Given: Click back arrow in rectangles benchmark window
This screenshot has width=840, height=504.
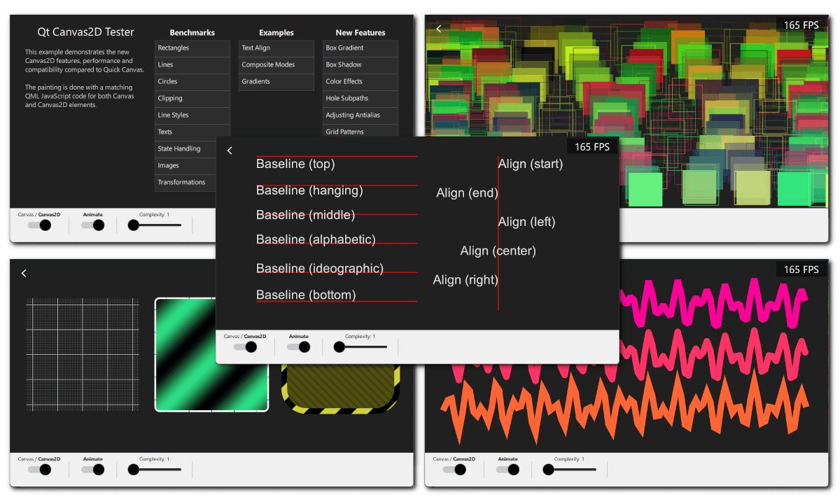Looking at the screenshot, I should coord(439,29).
